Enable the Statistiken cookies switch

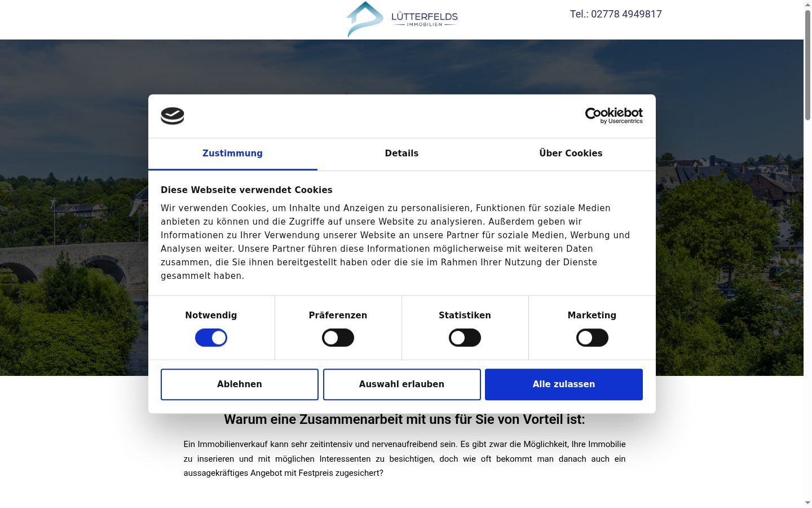pos(465,338)
